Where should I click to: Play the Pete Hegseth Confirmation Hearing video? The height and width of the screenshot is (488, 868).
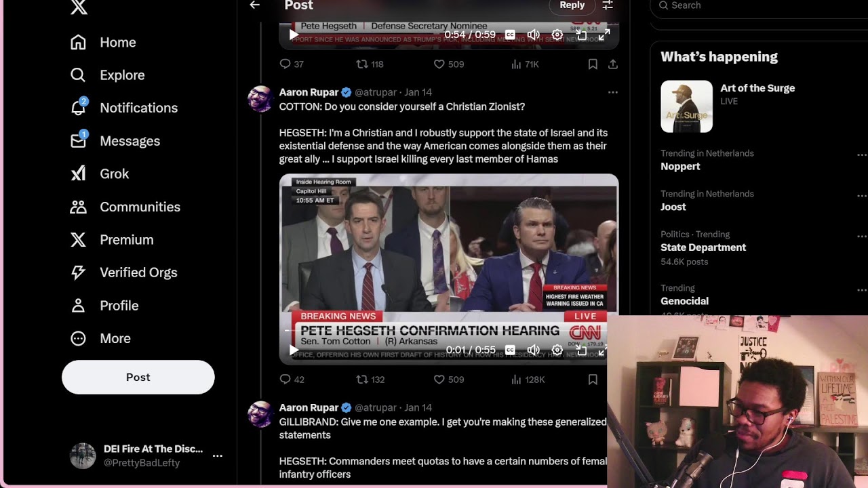tap(294, 350)
